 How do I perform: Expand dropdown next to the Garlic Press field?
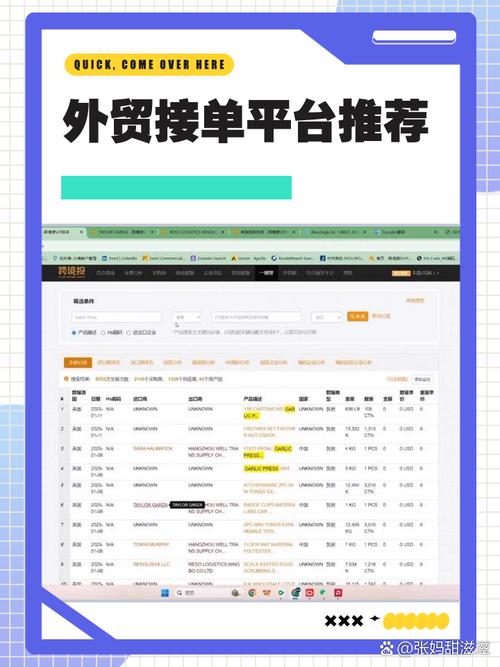click(x=186, y=317)
